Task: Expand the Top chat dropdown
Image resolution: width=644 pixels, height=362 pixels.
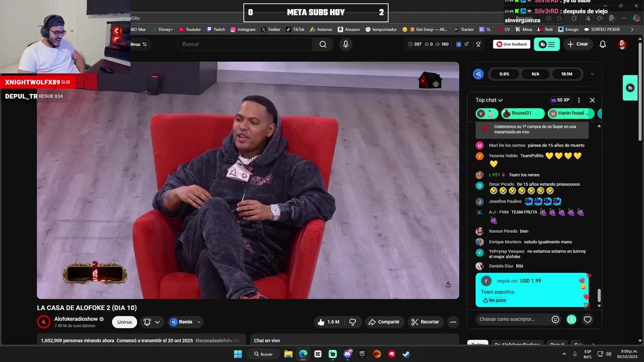Action: point(489,100)
